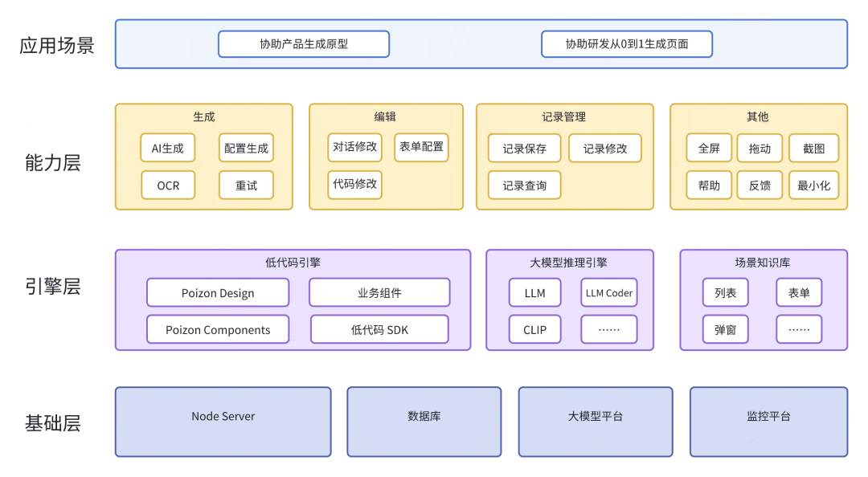The width and height of the screenshot is (868, 477).
Task: Select the 协助研发从0到1生成页面 box
Action: pos(627,44)
